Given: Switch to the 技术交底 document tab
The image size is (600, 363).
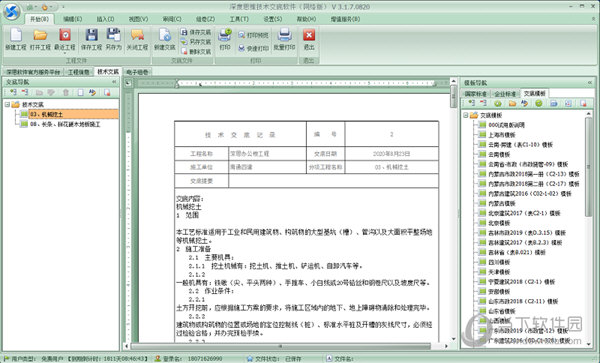Looking at the screenshot, I should click(x=108, y=72).
